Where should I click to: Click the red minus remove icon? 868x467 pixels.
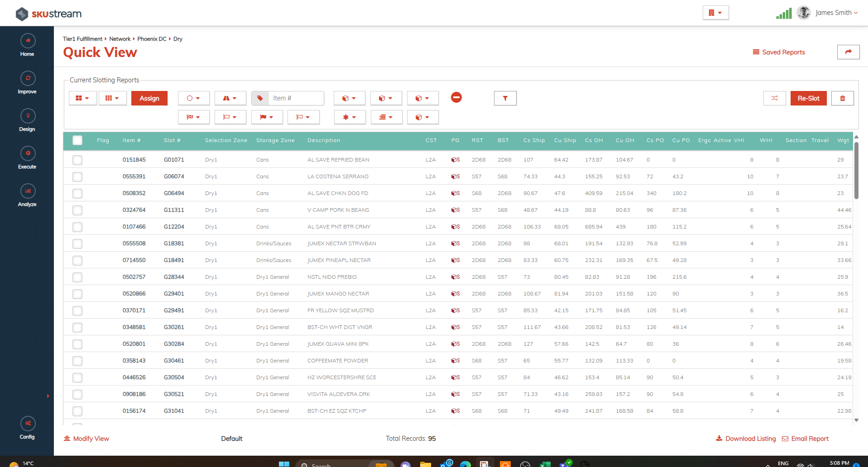pos(456,97)
